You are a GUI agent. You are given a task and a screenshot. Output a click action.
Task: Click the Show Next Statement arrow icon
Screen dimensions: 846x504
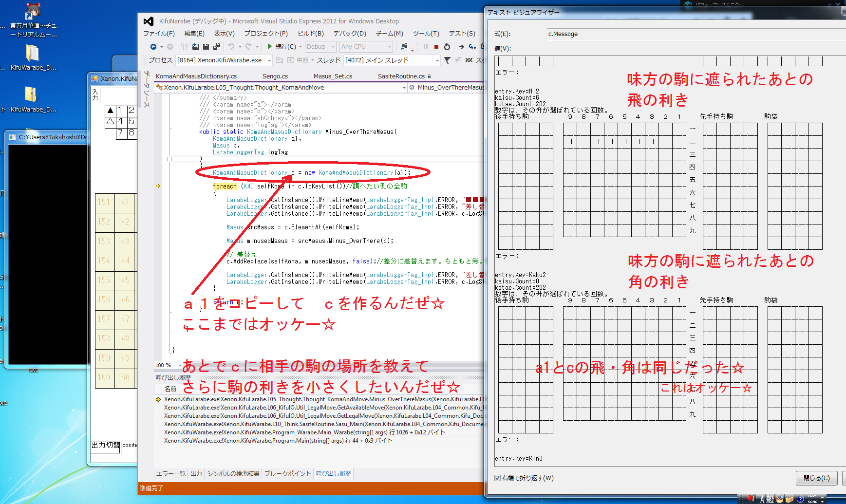point(461,47)
